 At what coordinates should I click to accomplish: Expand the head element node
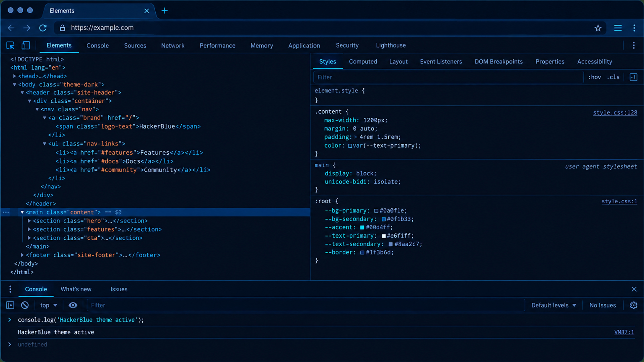(15, 76)
